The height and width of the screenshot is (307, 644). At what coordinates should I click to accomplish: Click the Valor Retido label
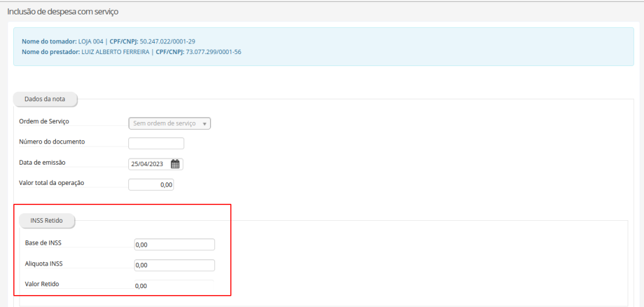click(x=42, y=284)
